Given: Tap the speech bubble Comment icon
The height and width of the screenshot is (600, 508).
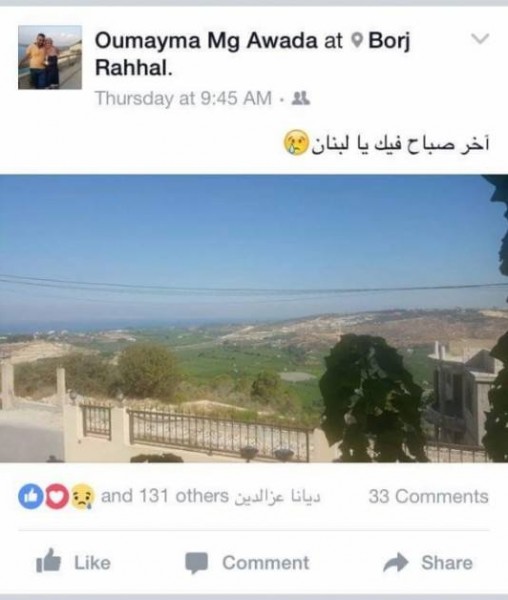Looking at the screenshot, I should pos(197,562).
